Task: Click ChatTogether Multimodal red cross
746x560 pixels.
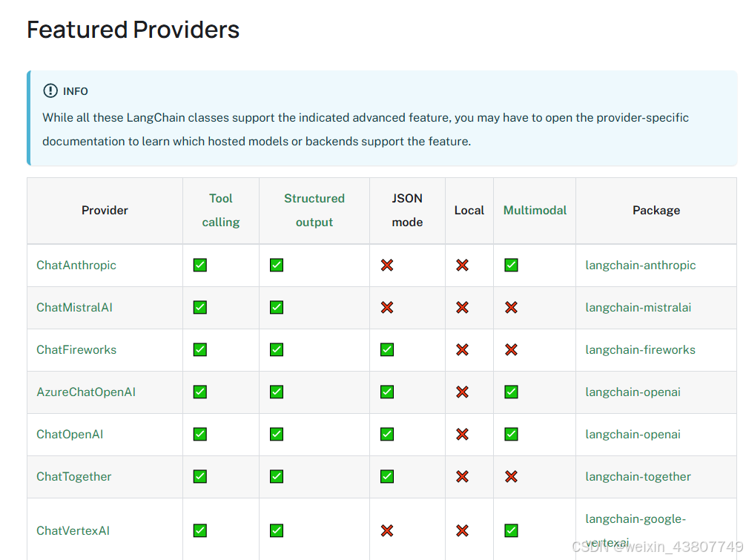Action: coord(512,477)
